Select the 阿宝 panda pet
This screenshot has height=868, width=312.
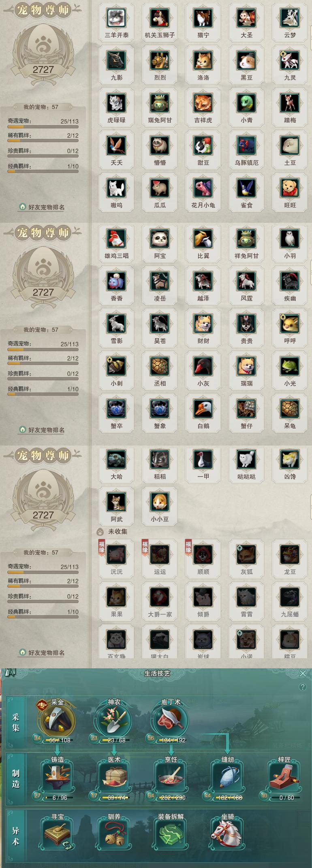(x=160, y=239)
